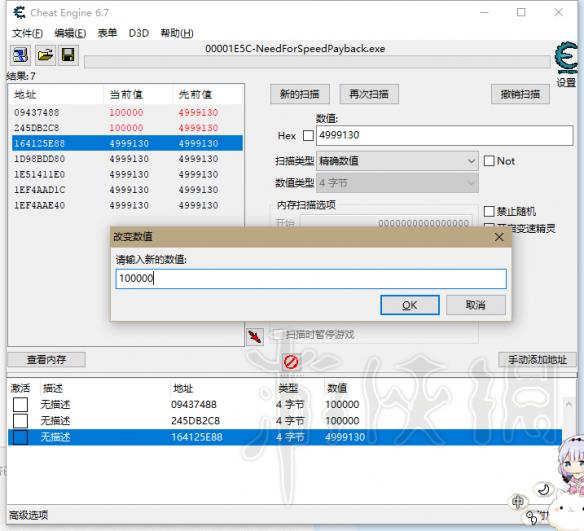The image size is (584, 531).
Task: Toggle the 扫描时暂停游戏 checkbox
Action: (x=277, y=334)
